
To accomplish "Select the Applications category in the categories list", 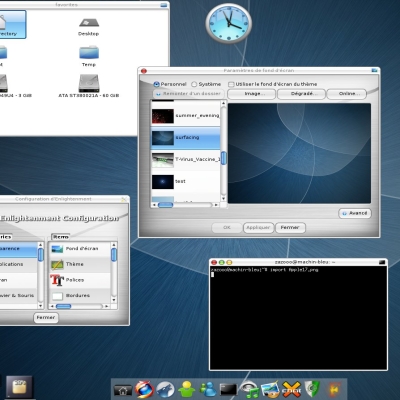I will tap(19, 264).
